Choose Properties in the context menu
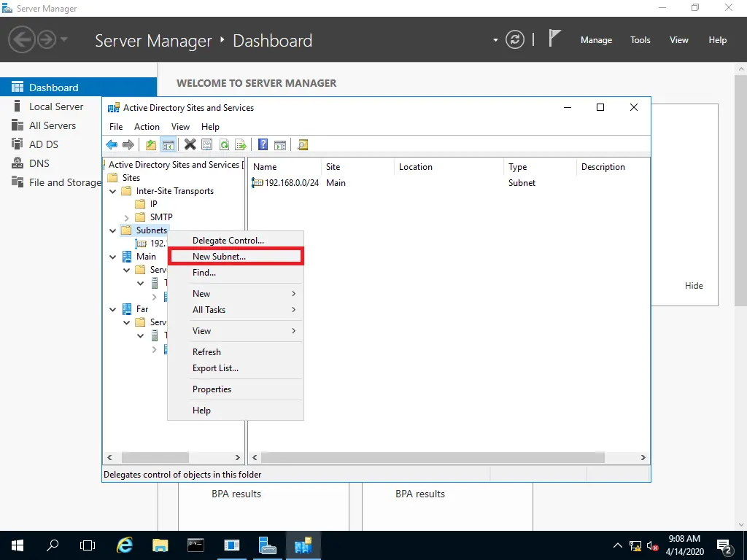This screenshot has width=747, height=560. (x=236, y=389)
